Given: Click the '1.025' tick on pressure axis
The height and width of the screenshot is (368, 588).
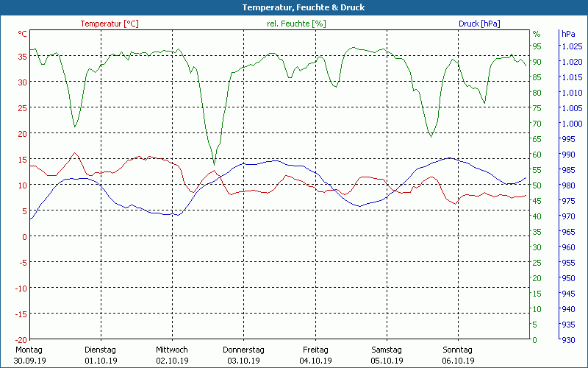Looking at the screenshot, I should pyautogui.click(x=571, y=46).
